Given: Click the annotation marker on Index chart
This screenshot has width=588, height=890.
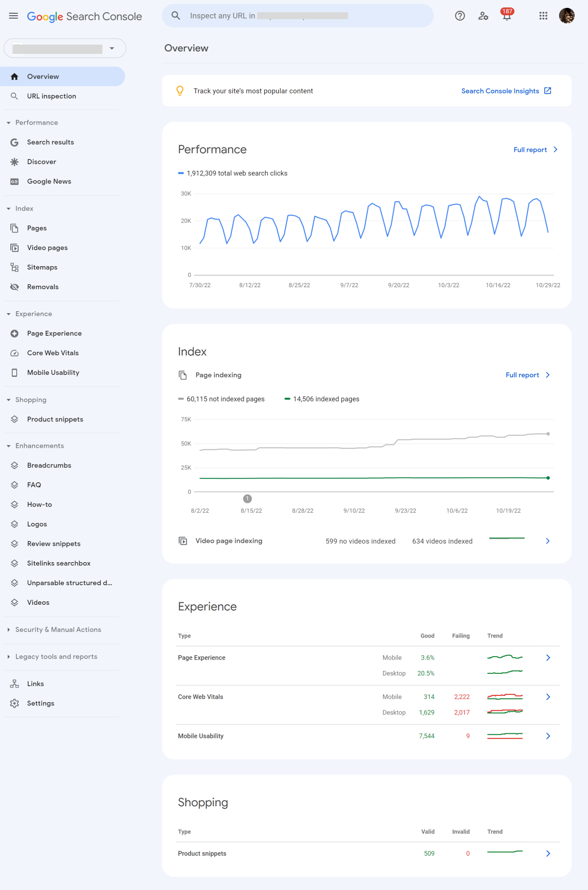Looking at the screenshot, I should point(247,498).
